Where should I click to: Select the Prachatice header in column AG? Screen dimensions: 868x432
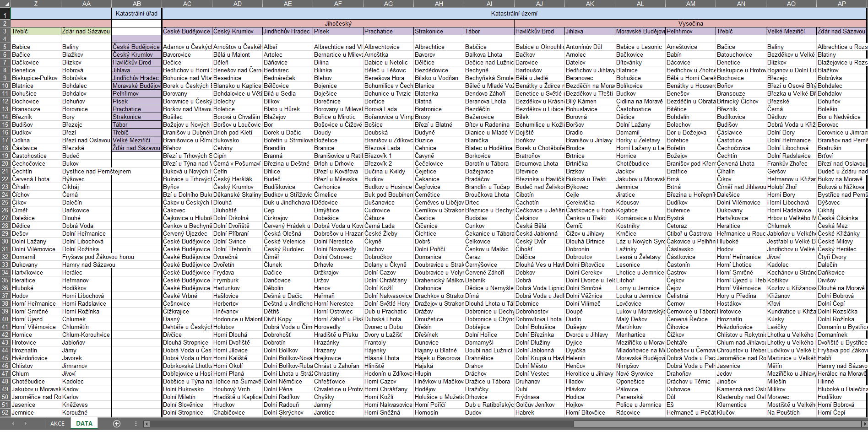point(388,32)
